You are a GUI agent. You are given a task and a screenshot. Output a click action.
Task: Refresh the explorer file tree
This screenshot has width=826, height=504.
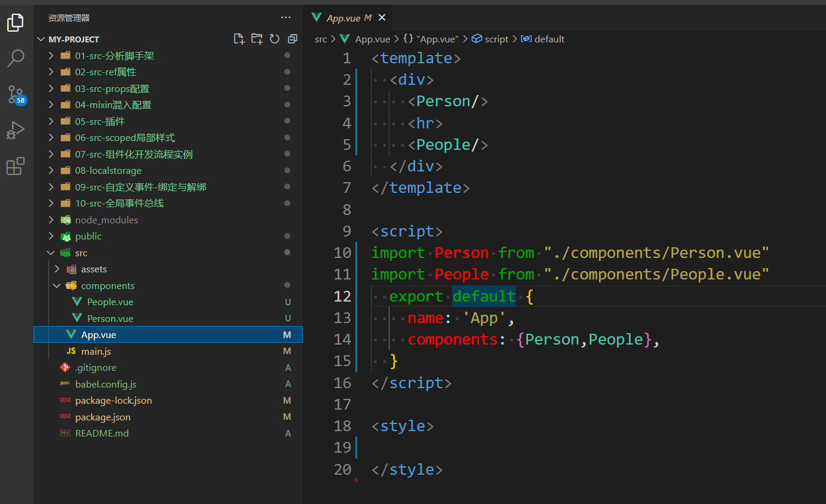pyautogui.click(x=275, y=39)
